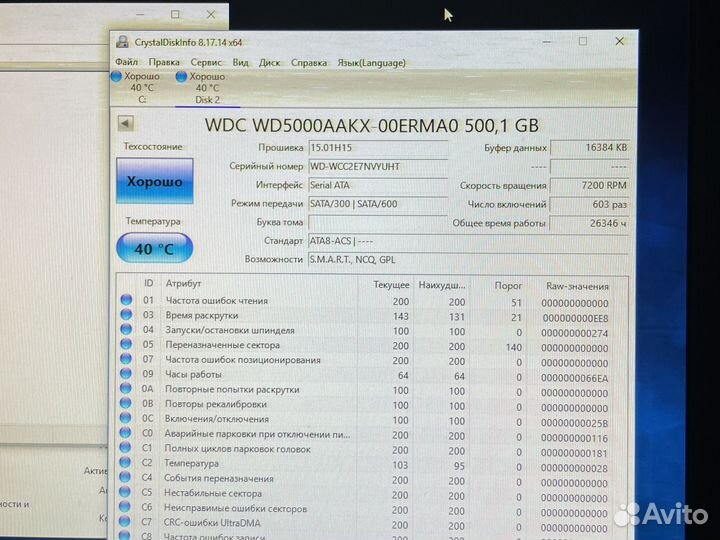720x540 pixels.
Task: Click the Порог column header
Action: [508, 286]
